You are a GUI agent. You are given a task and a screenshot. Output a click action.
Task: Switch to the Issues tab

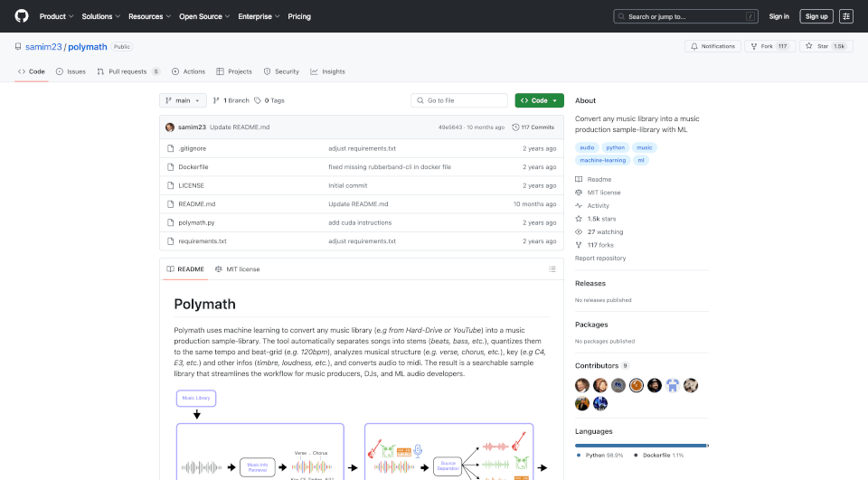pos(71,71)
